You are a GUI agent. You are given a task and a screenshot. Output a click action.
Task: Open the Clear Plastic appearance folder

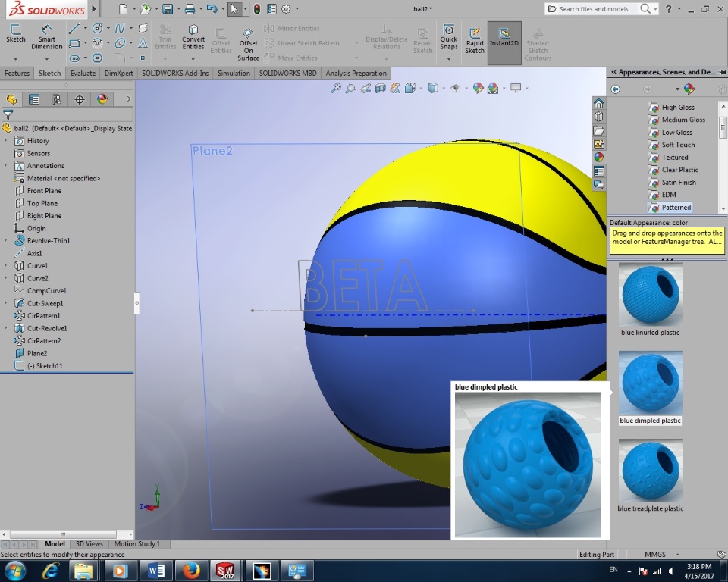(673, 170)
